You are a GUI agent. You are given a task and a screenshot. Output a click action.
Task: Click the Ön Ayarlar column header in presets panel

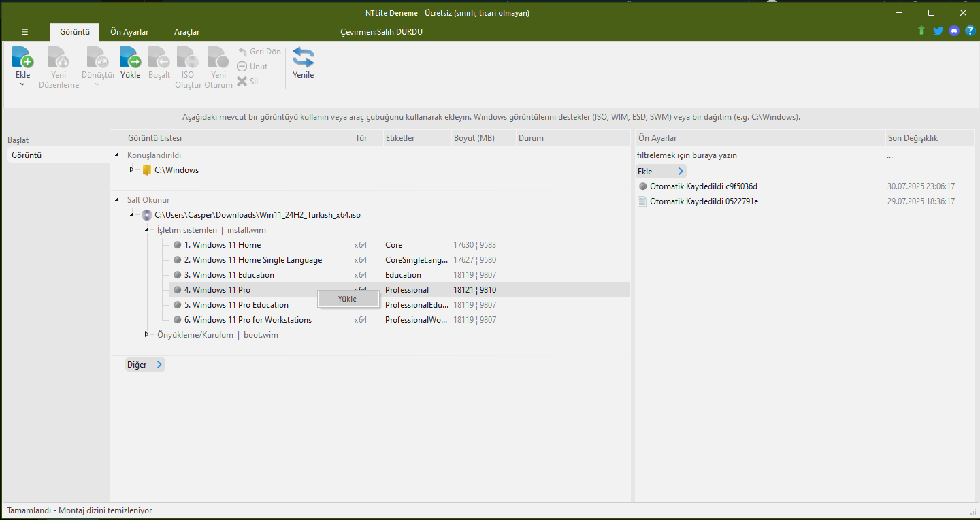(759, 138)
